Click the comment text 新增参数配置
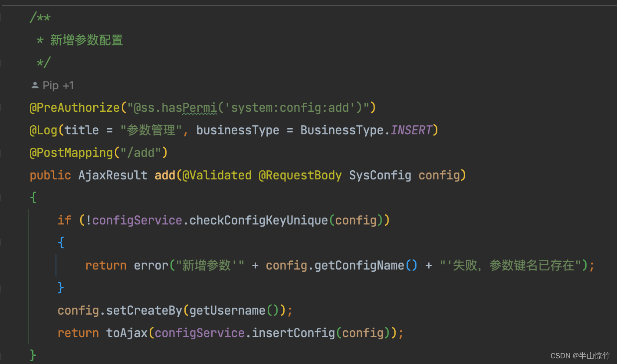The image size is (617, 364). 87,40
